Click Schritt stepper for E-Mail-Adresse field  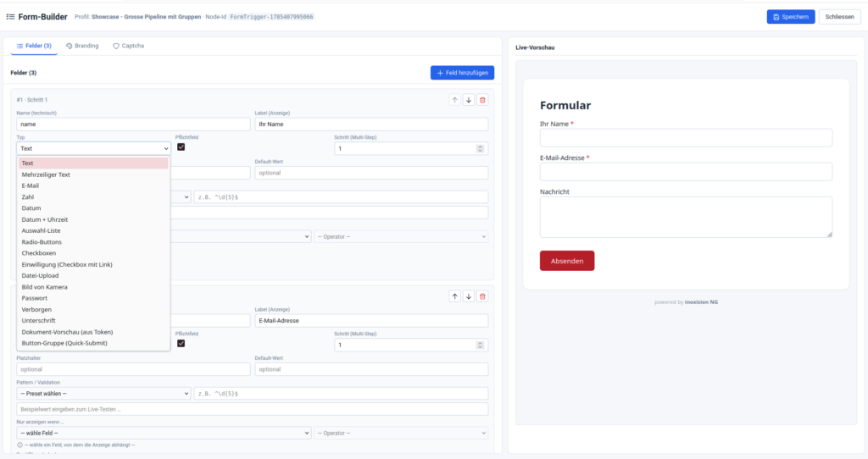480,345
